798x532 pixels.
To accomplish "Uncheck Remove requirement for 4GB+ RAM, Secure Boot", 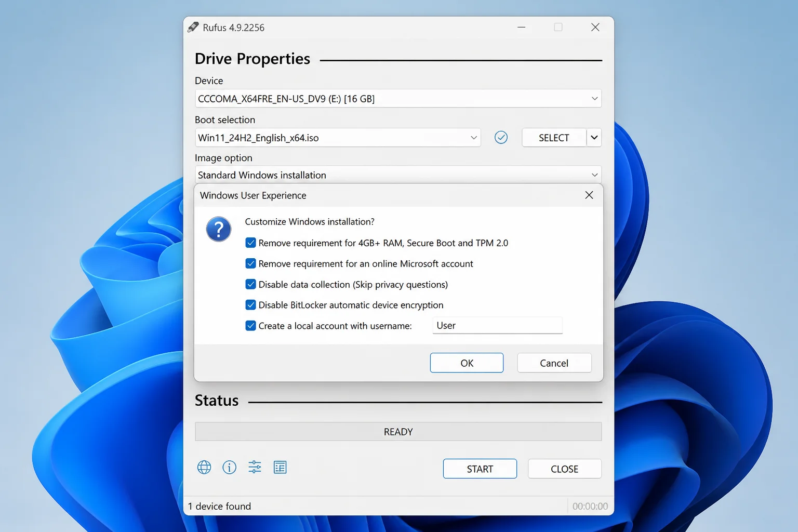I will (250, 243).
